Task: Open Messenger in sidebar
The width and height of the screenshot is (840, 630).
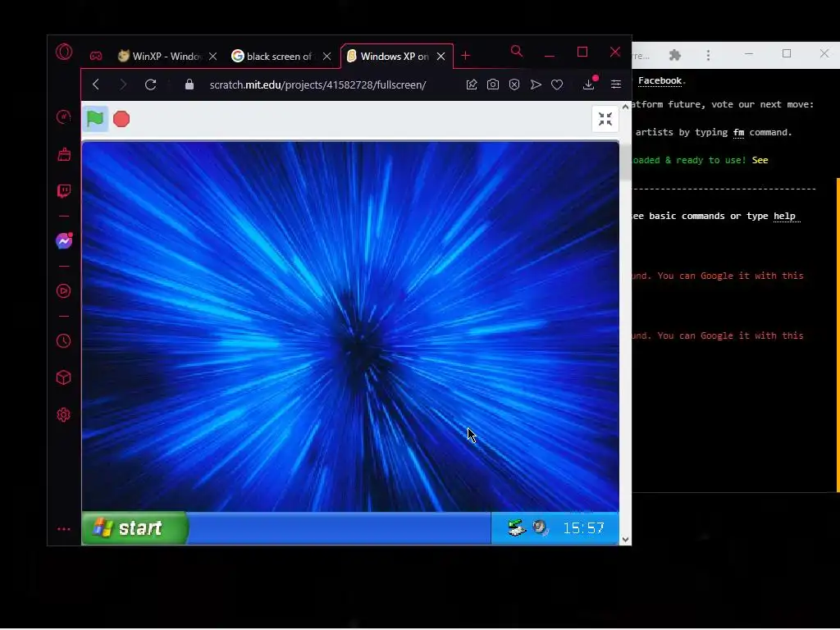Action: (64, 241)
